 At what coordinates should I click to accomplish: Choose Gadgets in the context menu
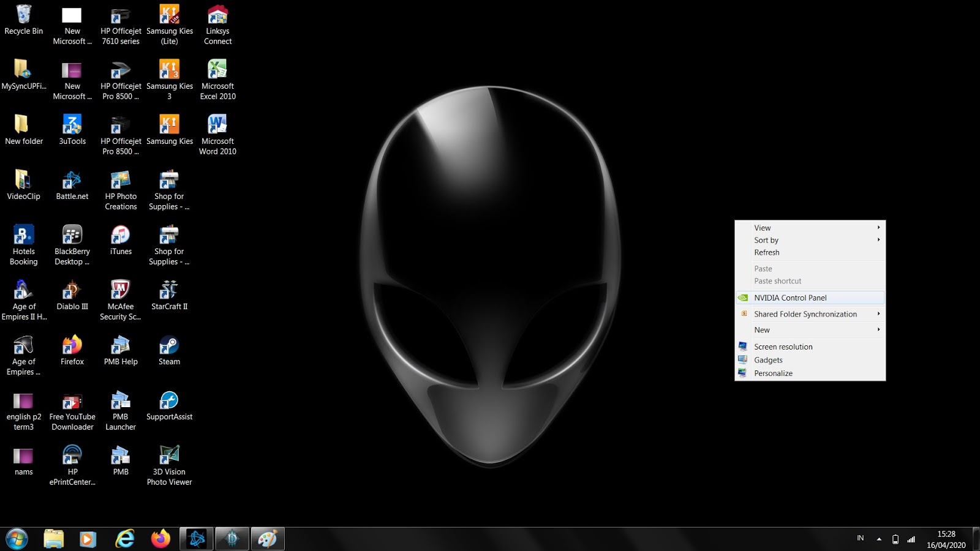[x=810, y=360]
